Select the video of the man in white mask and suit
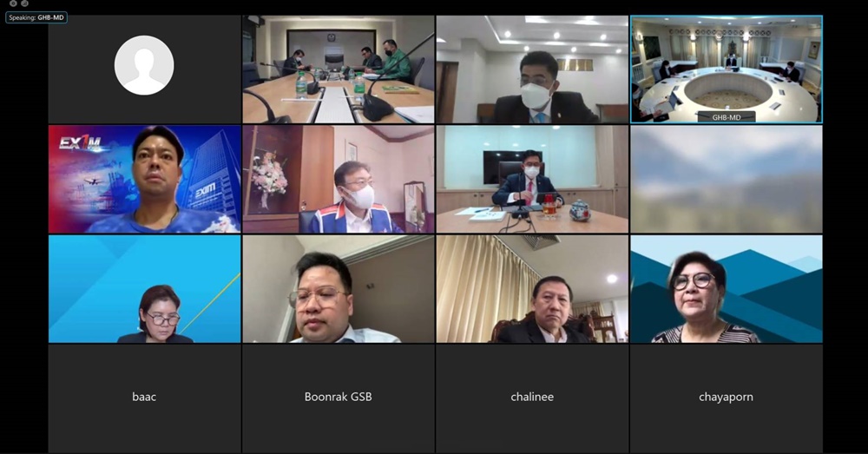 [532, 69]
